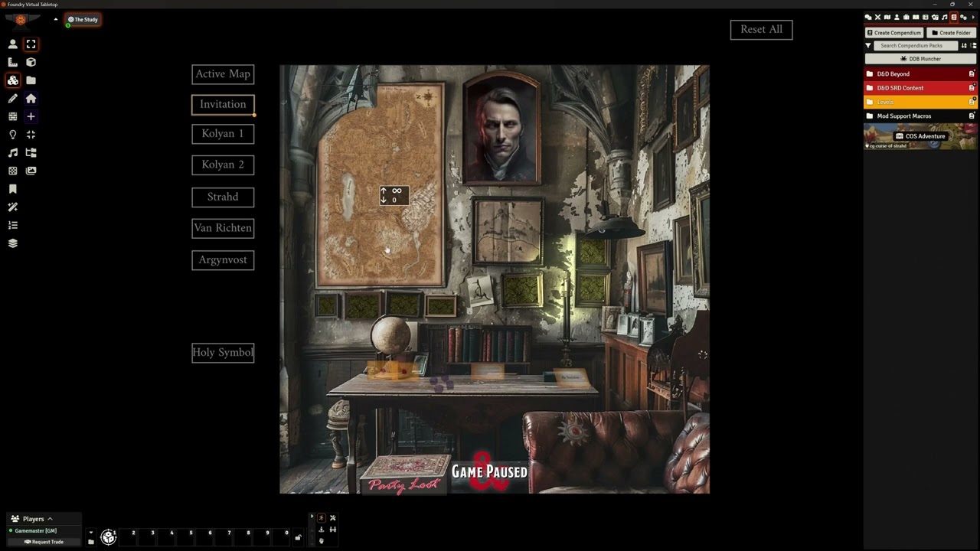The image size is (980, 551).
Task: Click the folder tree tool icon
Action: [31, 153]
